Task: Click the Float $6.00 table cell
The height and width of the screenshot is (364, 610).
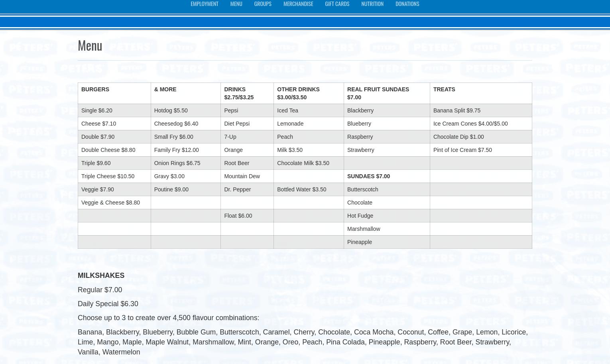Action: 238,216
